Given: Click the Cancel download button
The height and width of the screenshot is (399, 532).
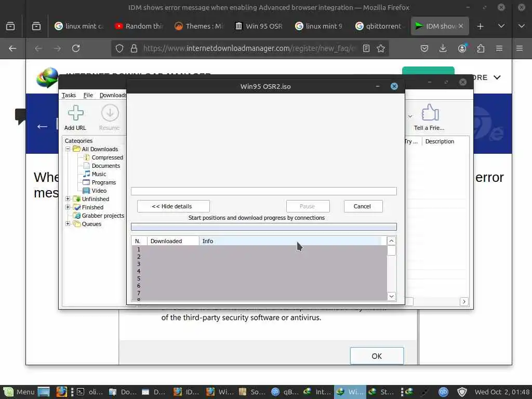Looking at the screenshot, I should point(363,206).
